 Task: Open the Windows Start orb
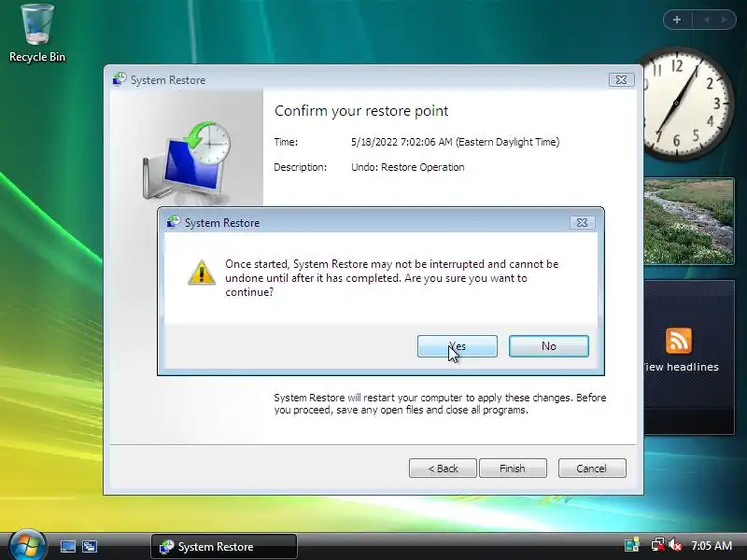[x=27, y=544]
